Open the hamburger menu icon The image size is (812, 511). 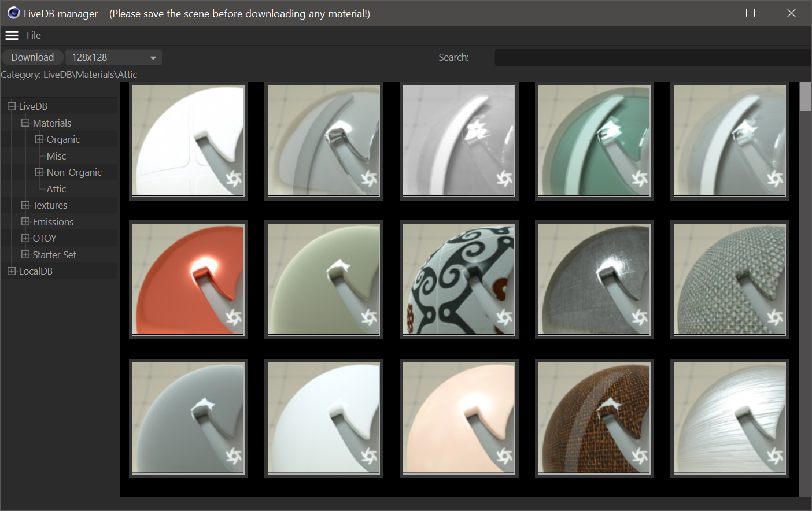coord(12,36)
